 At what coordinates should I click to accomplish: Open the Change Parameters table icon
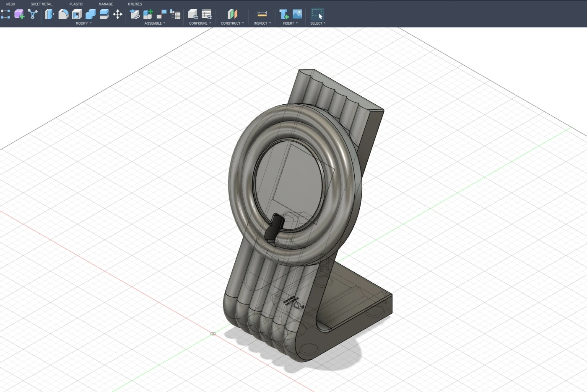207,14
